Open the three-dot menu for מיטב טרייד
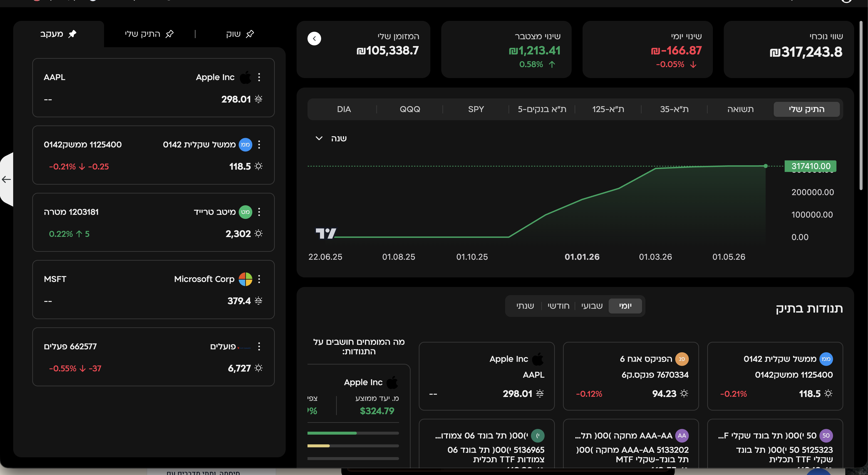Viewport: 868px width, 475px height. (x=259, y=212)
